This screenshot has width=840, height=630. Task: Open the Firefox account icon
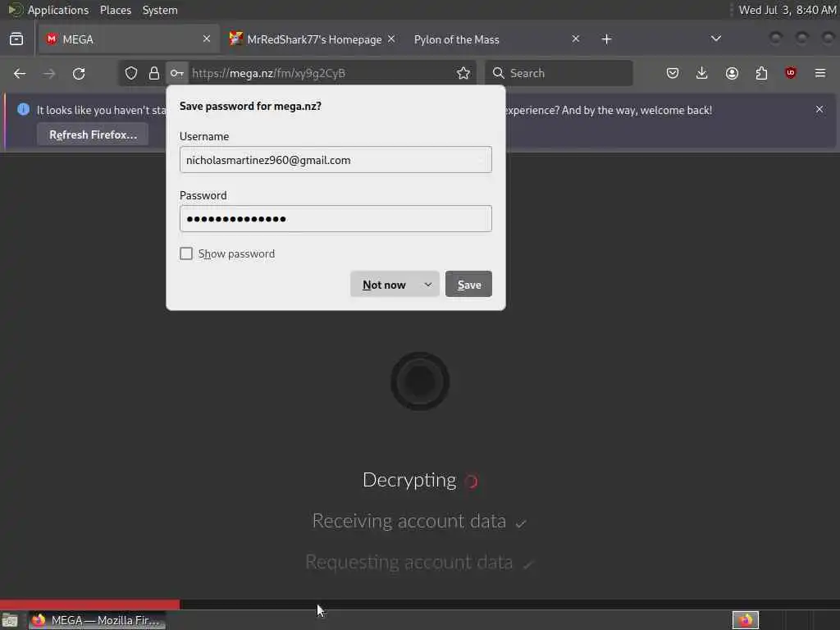pos(732,73)
